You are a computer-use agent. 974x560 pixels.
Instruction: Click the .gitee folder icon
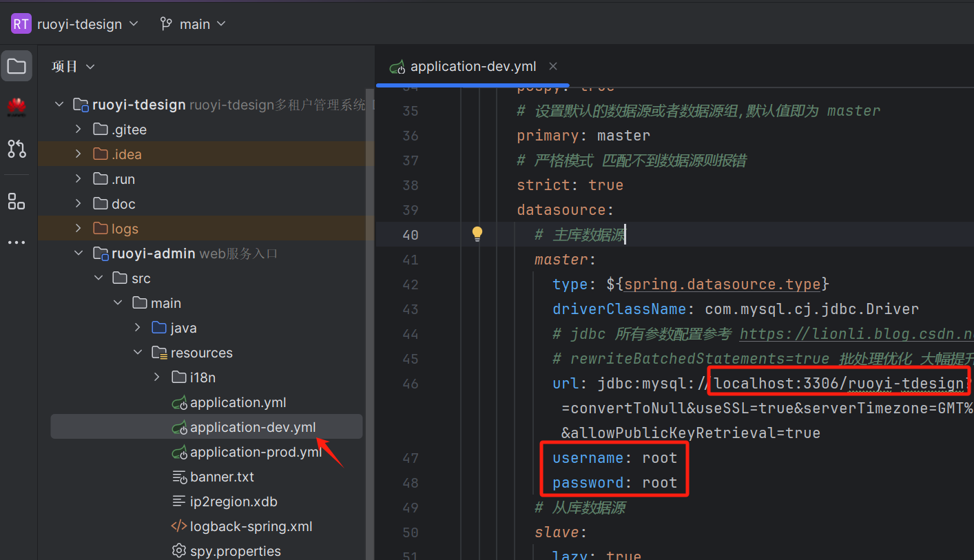tap(101, 129)
